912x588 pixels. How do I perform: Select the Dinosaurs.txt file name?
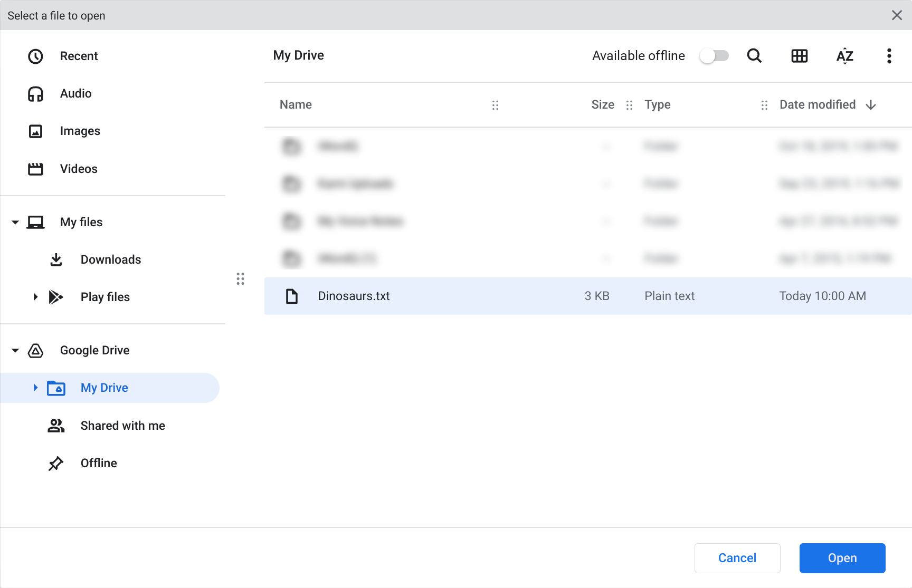[x=354, y=296]
